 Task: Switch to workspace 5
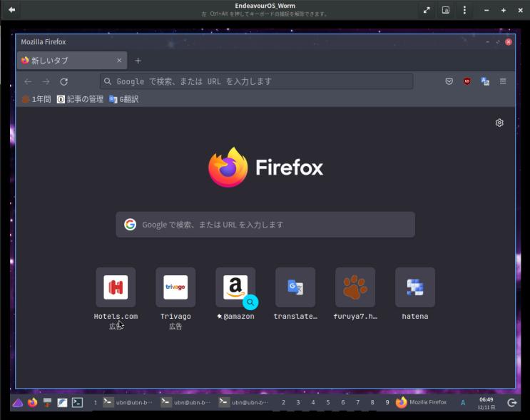point(328,402)
